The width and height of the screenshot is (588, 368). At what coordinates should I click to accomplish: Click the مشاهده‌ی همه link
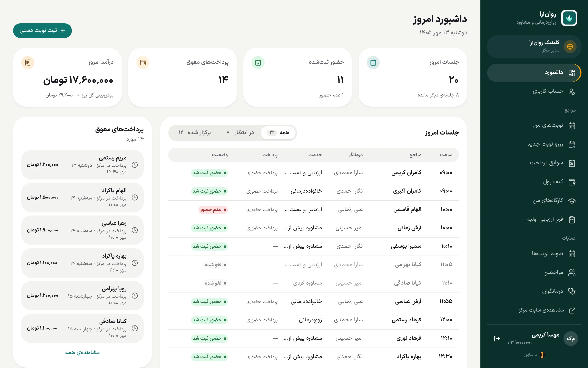click(82, 352)
